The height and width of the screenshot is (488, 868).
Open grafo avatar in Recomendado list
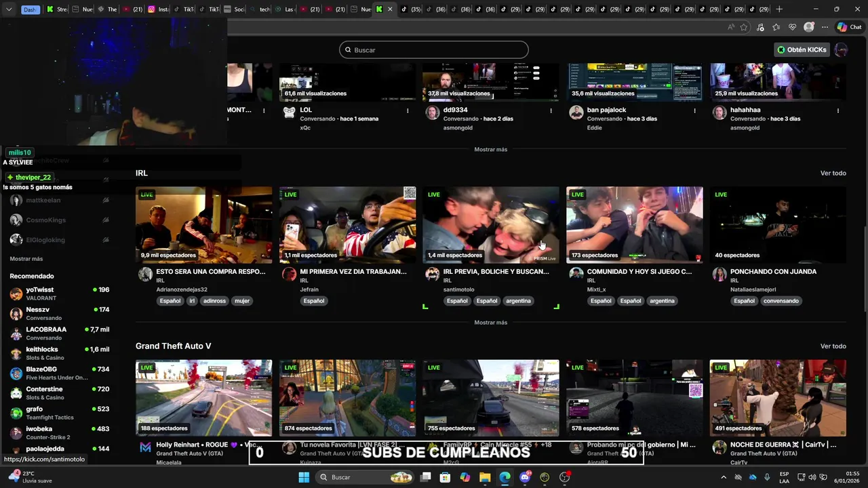point(16,413)
